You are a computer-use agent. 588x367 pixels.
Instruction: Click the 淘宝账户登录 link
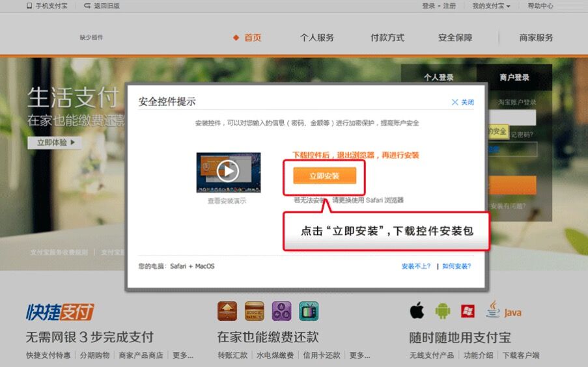[x=517, y=102]
